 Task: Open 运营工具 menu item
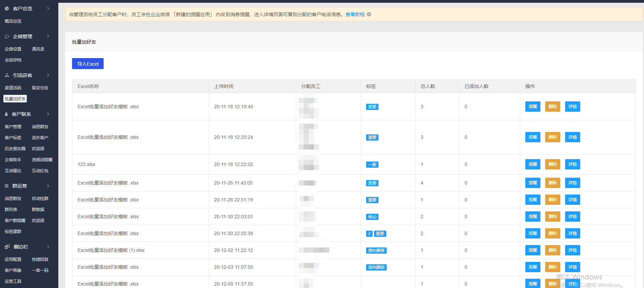[13, 281]
